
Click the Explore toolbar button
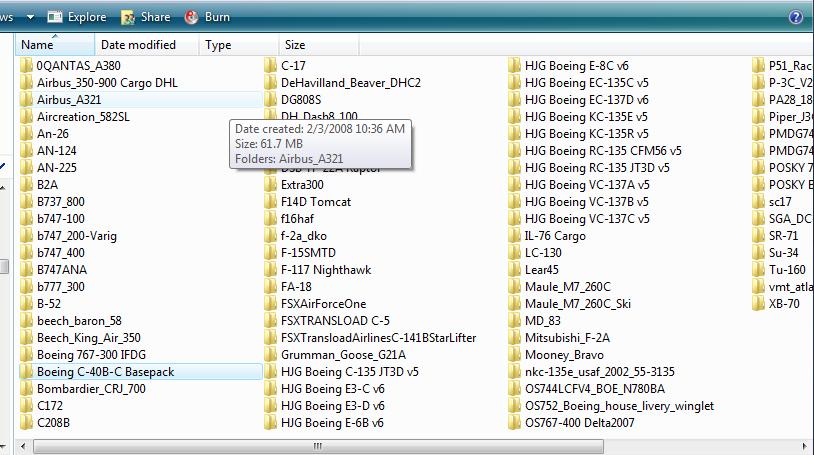point(77,17)
